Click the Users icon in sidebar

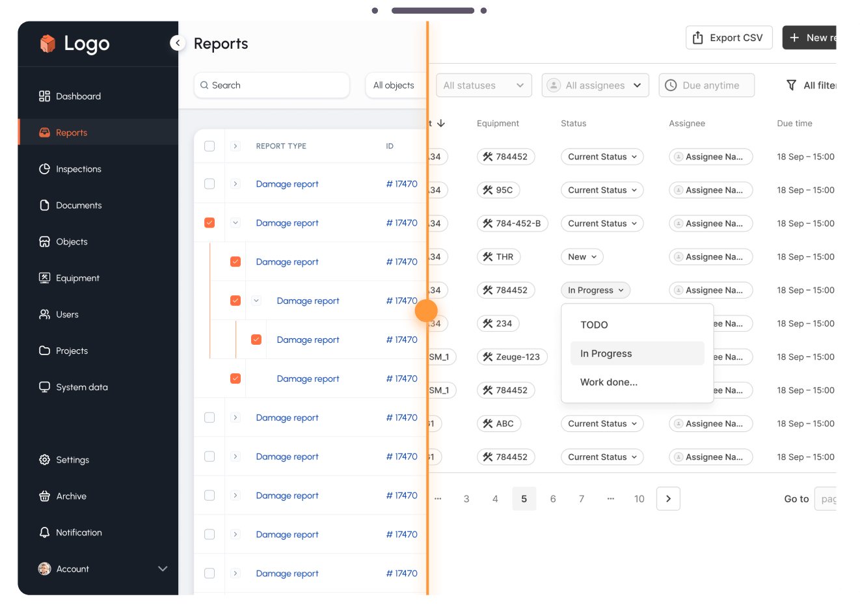click(44, 315)
